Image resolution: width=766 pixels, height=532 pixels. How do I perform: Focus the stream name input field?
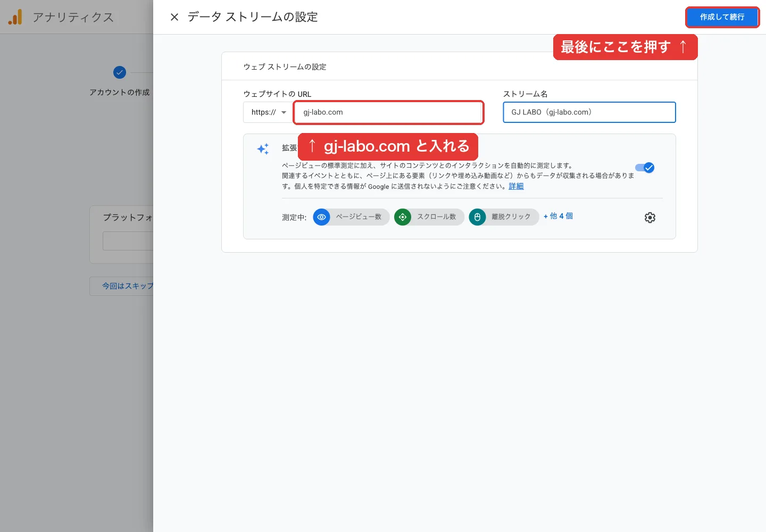pos(589,112)
